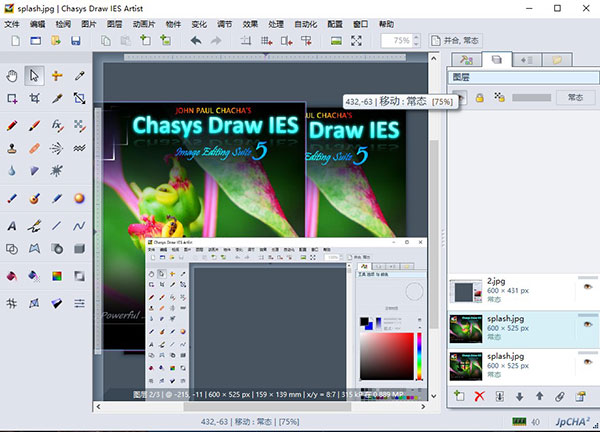Screen dimensions: 600x432
Task: Select the bottom splash.jpg layer thumbnail
Action: 466,367
